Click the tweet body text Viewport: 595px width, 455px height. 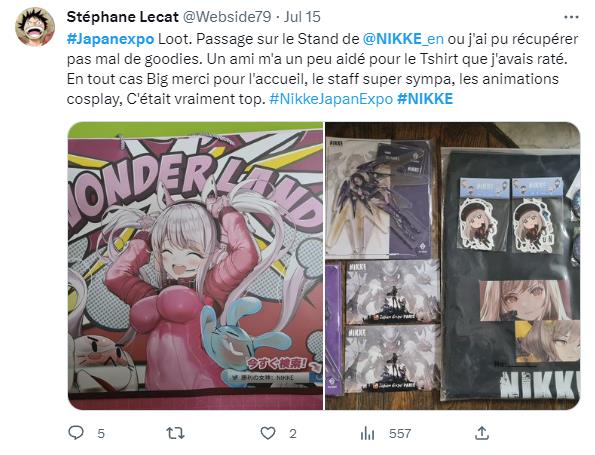click(323, 69)
